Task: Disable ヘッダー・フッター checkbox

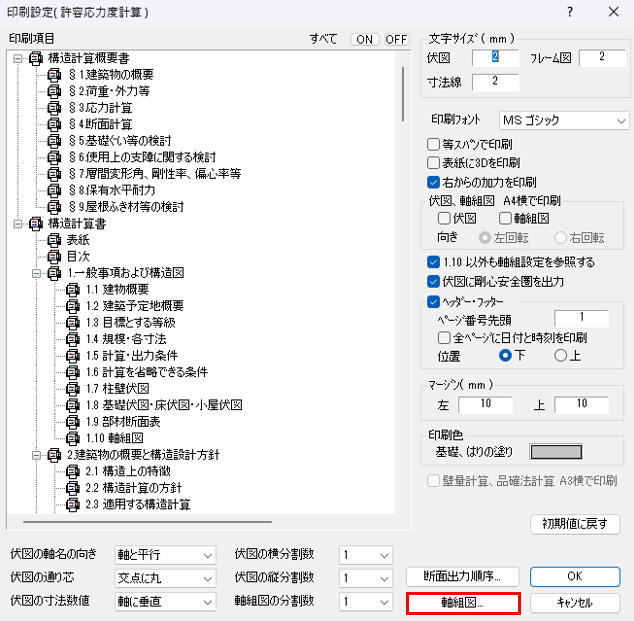Action: pyautogui.click(x=433, y=302)
